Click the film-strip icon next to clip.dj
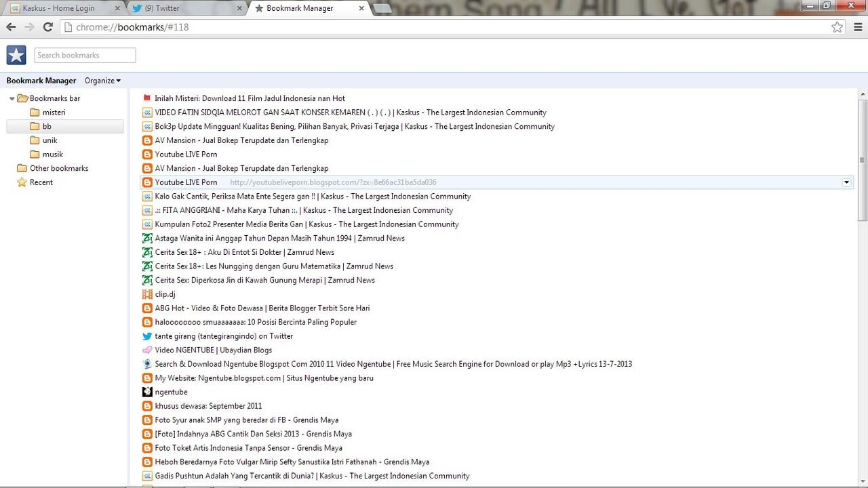868x488 pixels. (147, 294)
